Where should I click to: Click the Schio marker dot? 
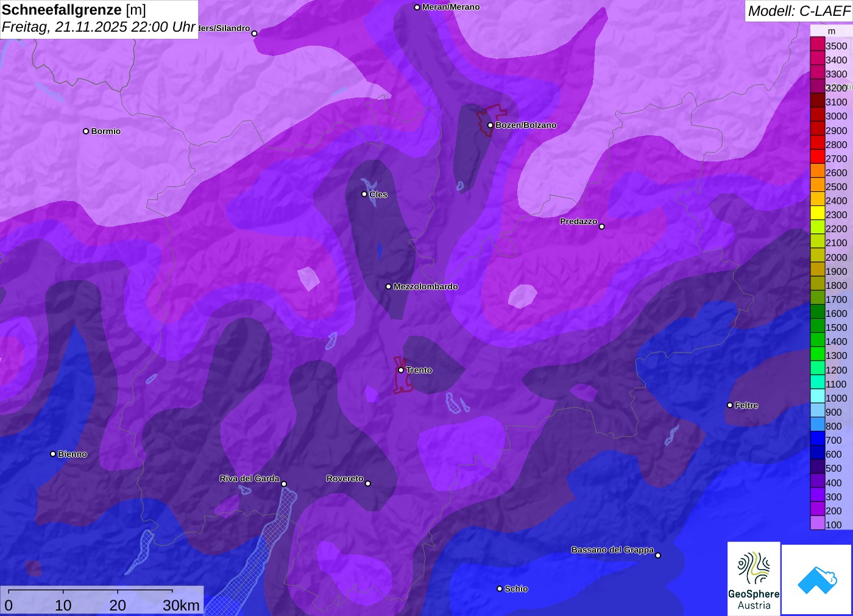[x=500, y=589]
